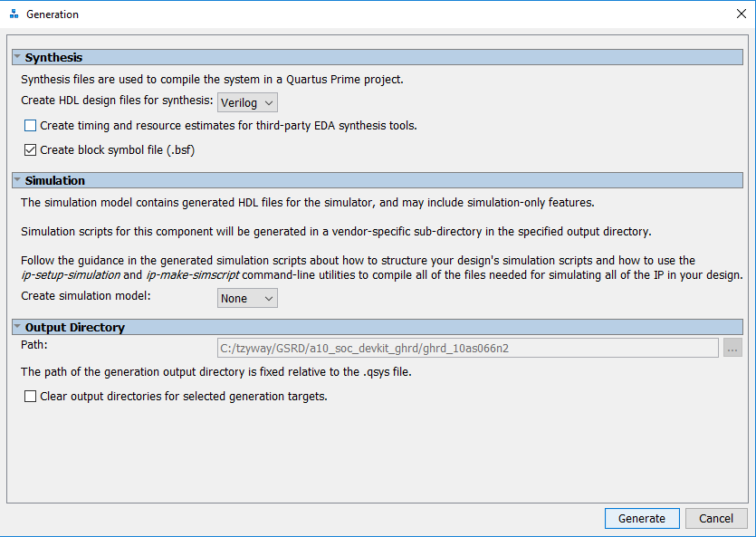Click the Generation window icon in title bar

pyautogui.click(x=14, y=14)
